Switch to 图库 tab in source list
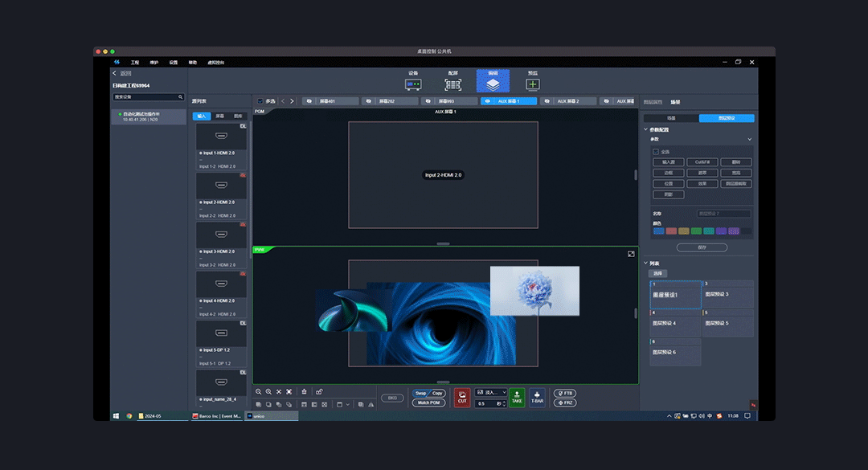Viewport: 868px width, 470px height. [238, 116]
